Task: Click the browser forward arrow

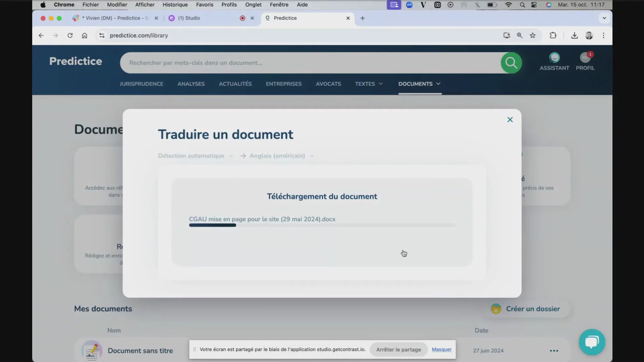Action: tap(55, 36)
